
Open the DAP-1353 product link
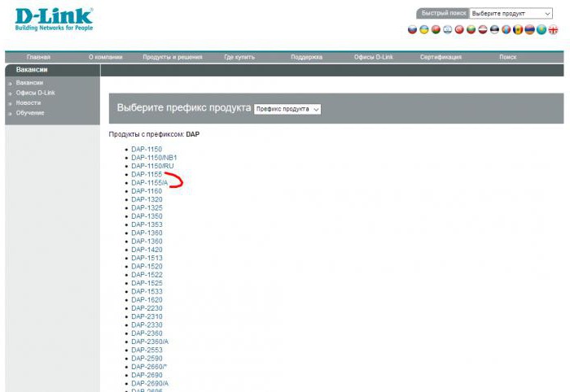(x=147, y=224)
